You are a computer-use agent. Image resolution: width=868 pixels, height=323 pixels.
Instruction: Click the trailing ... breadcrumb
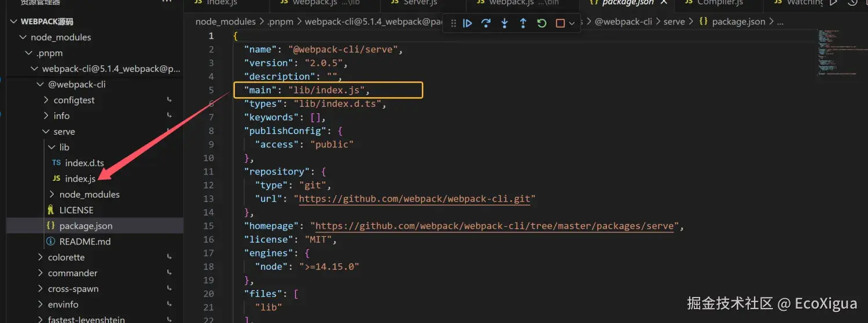point(780,22)
